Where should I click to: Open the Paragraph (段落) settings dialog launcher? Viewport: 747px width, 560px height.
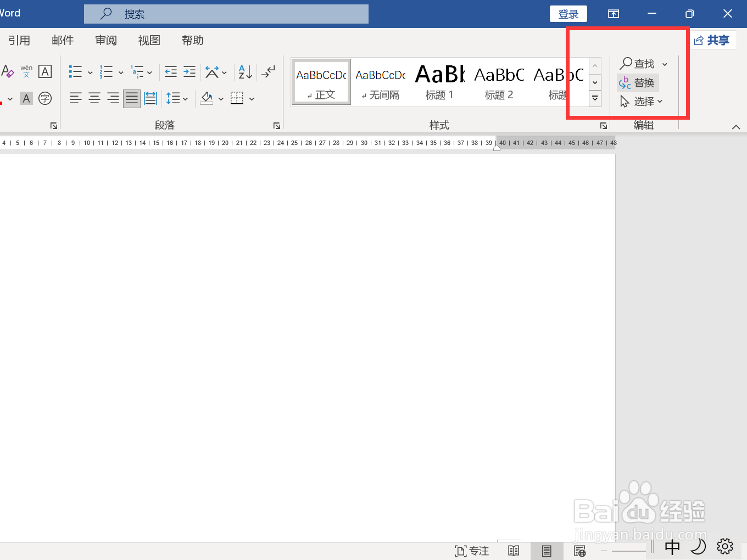277,126
